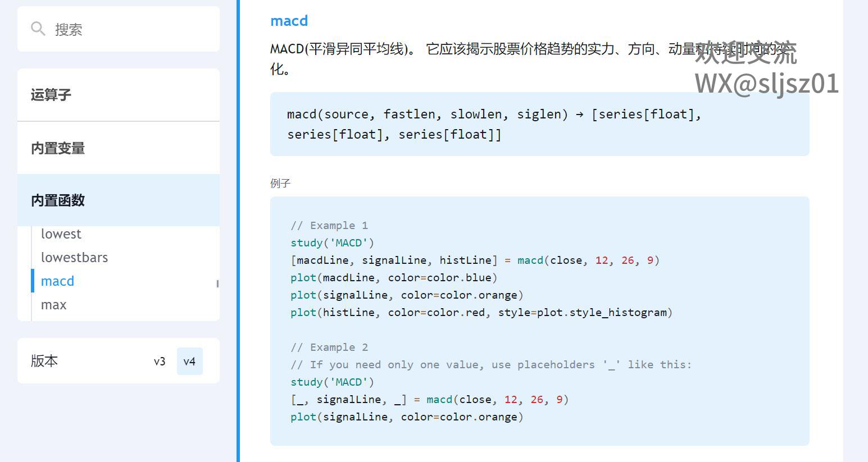Click the magnifier search icon
Viewport: 868px width, 462px height.
pyautogui.click(x=38, y=29)
